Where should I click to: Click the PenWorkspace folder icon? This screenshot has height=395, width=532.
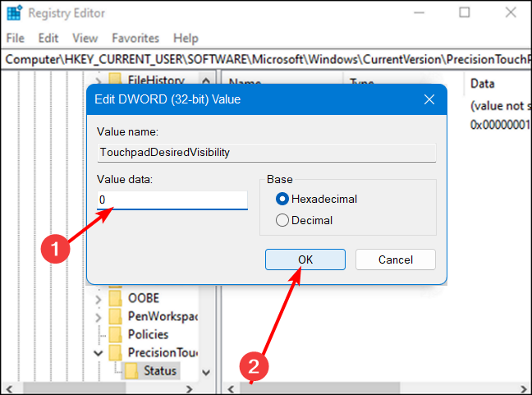click(114, 316)
